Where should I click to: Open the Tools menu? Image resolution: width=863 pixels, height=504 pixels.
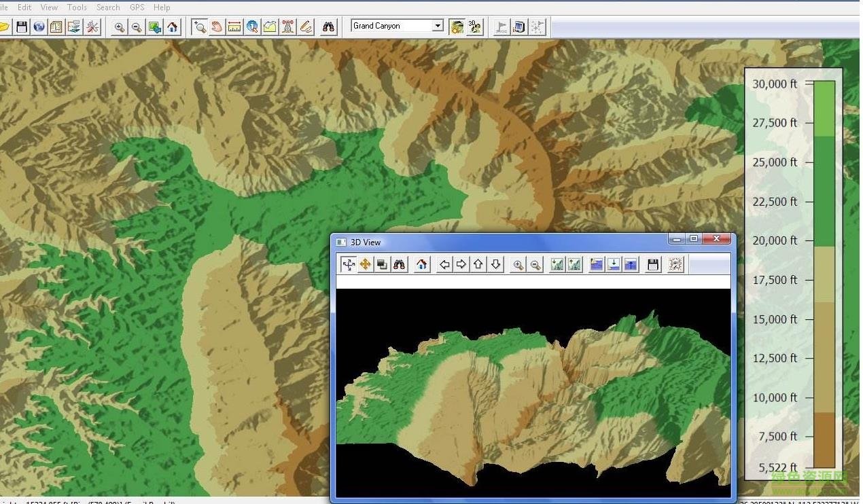point(76,7)
